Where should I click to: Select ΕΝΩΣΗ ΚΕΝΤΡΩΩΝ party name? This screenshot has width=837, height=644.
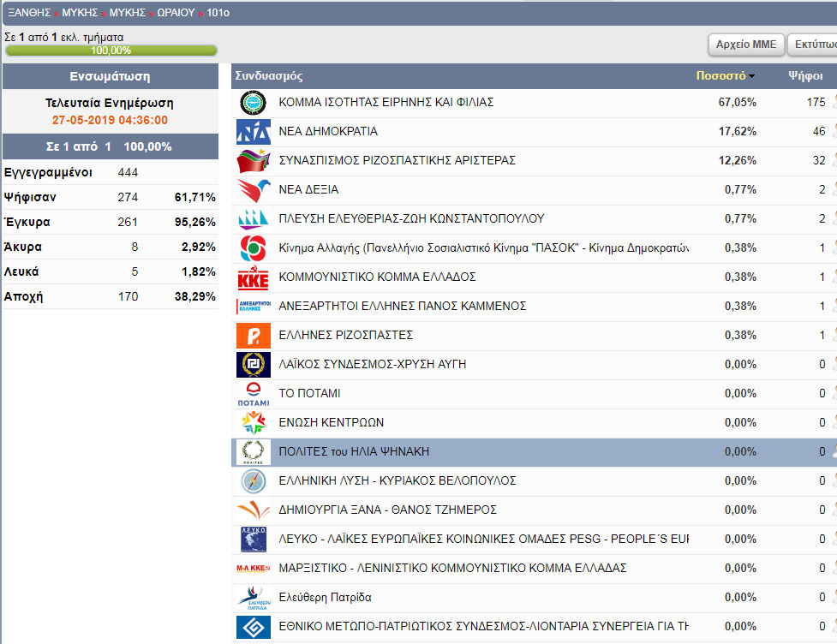click(x=331, y=422)
